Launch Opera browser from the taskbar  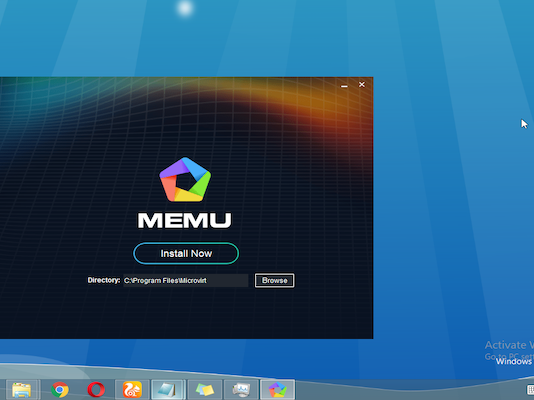[x=96, y=389]
